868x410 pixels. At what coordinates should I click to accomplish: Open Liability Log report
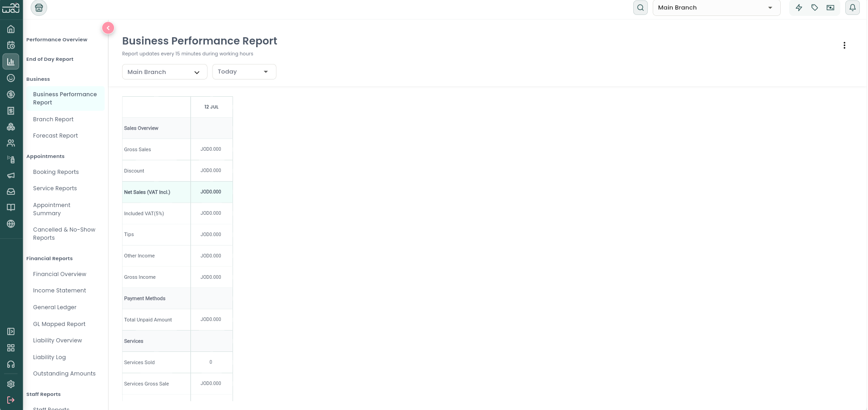point(50,357)
